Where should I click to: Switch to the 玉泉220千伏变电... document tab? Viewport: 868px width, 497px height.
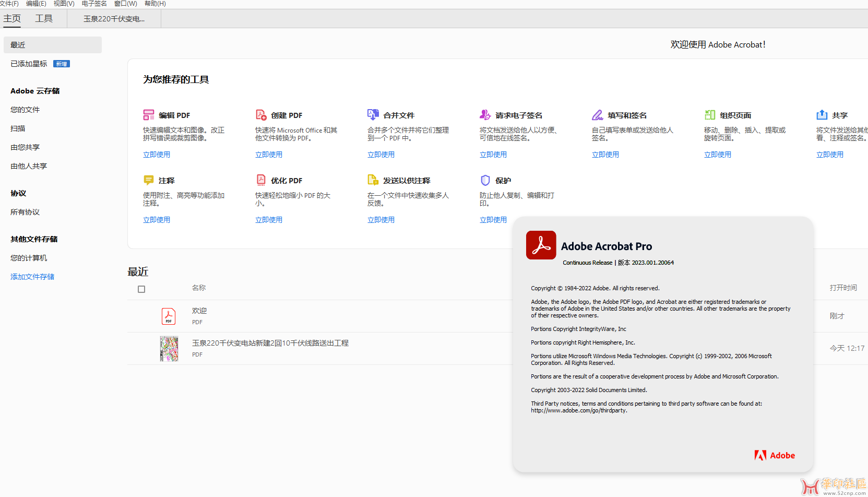tap(114, 19)
